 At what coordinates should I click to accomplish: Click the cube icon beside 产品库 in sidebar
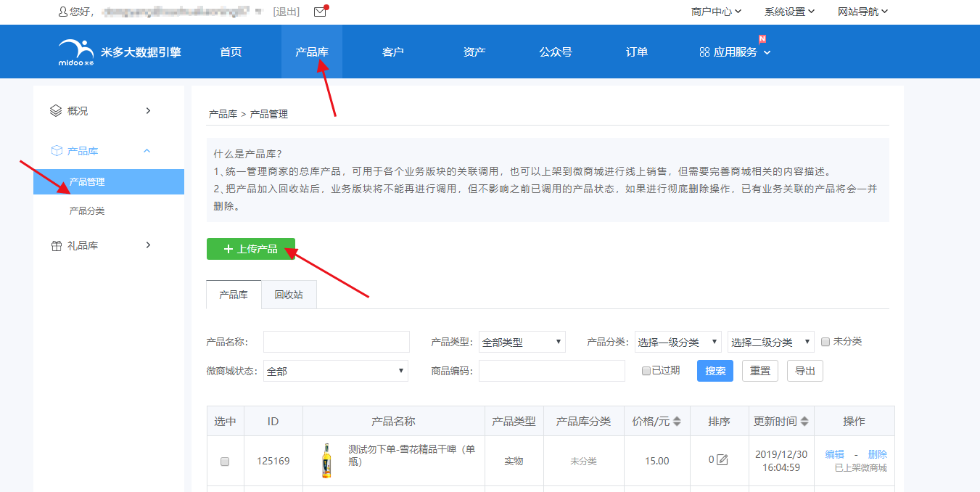(x=56, y=151)
